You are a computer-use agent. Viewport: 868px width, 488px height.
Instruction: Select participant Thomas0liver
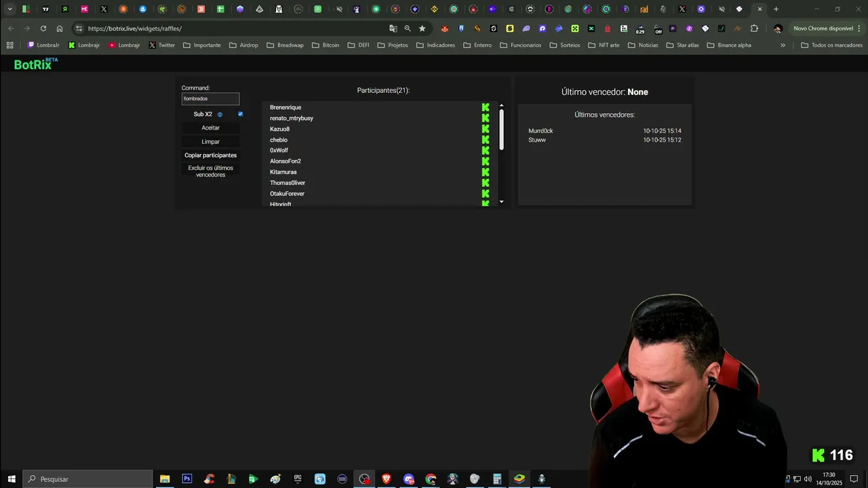coord(288,183)
